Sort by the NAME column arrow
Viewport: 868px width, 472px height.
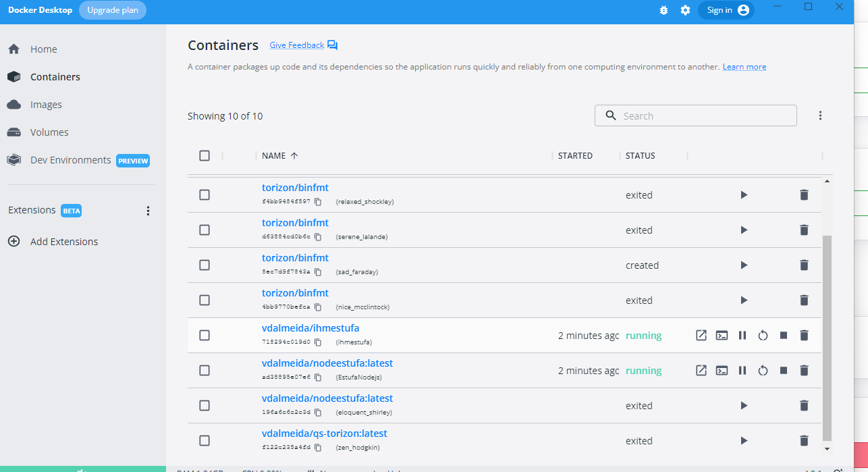tap(294, 155)
